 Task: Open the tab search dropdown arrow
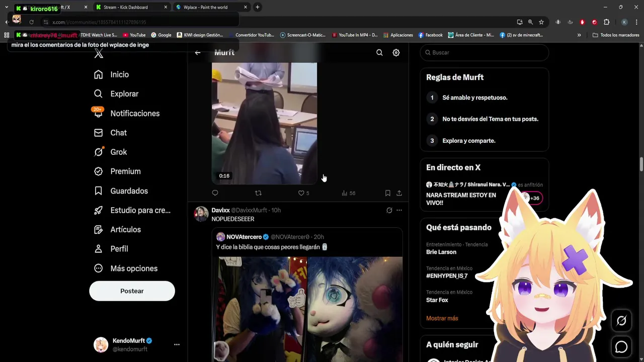[x=6, y=7]
